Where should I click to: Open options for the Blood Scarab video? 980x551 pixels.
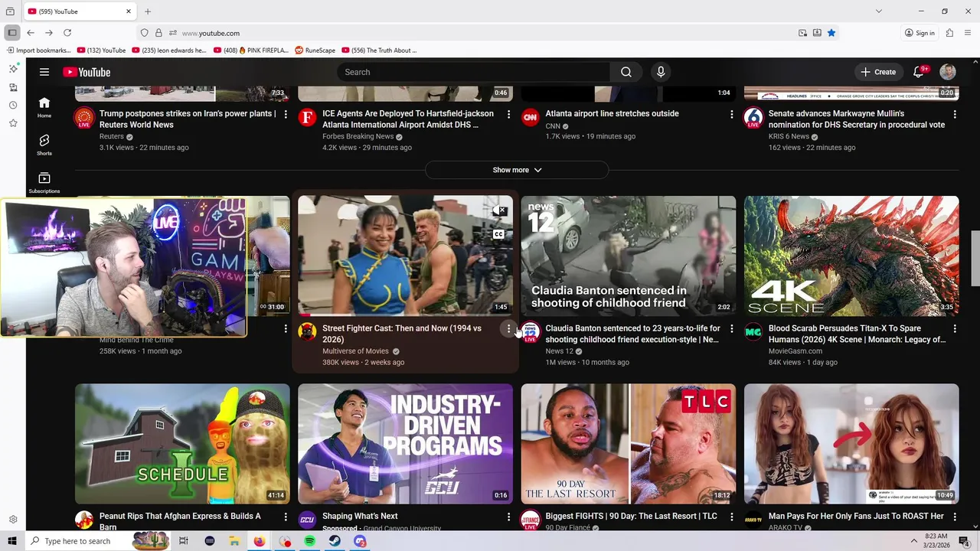pos(955,329)
